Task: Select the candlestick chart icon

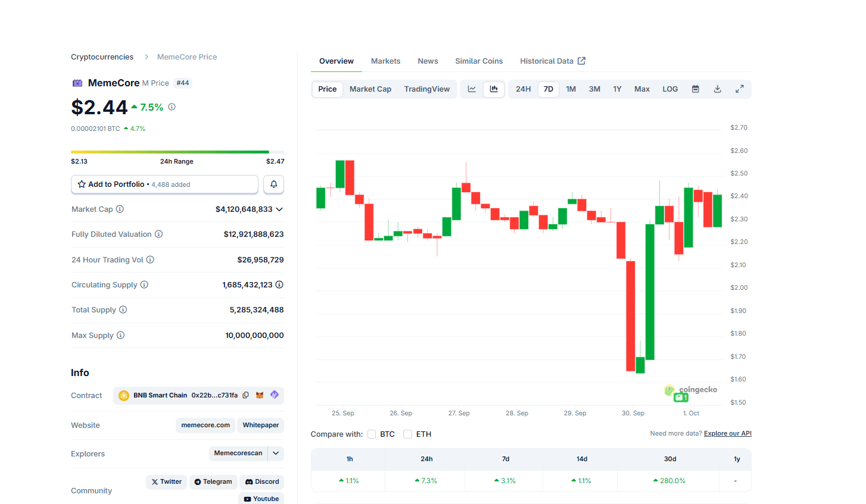Action: pyautogui.click(x=494, y=88)
